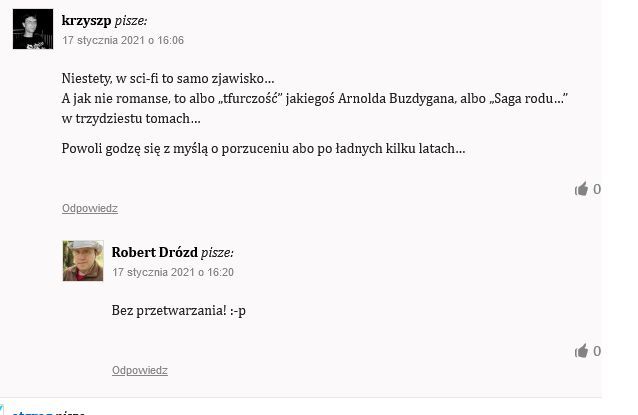Click Odpowiedz under Robert Drózd's reply

(140, 370)
